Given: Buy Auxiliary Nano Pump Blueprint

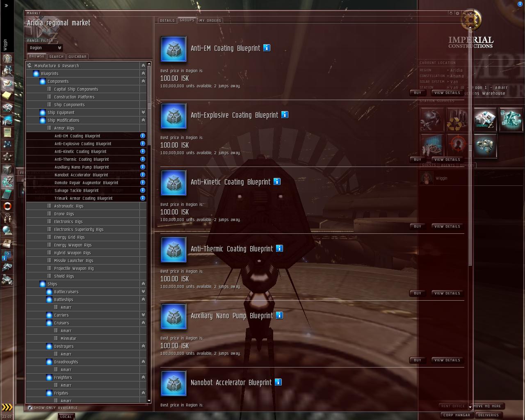Looking at the screenshot, I should (x=418, y=360).
